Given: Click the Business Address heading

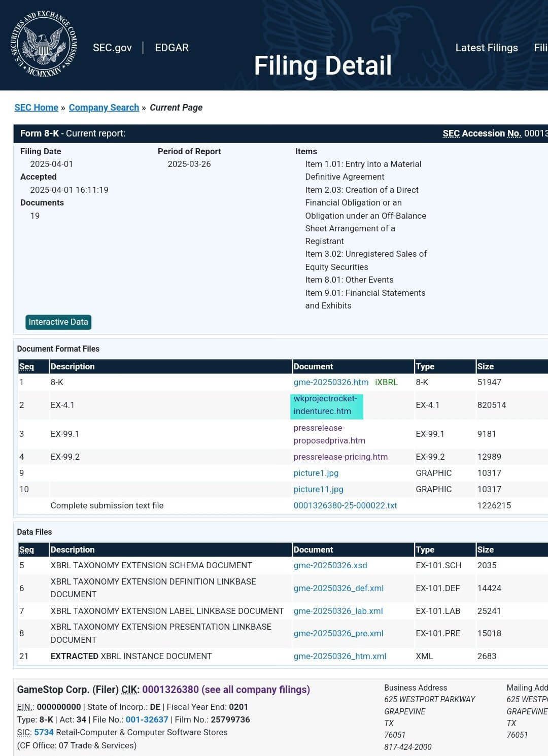Looking at the screenshot, I should 416,688.
